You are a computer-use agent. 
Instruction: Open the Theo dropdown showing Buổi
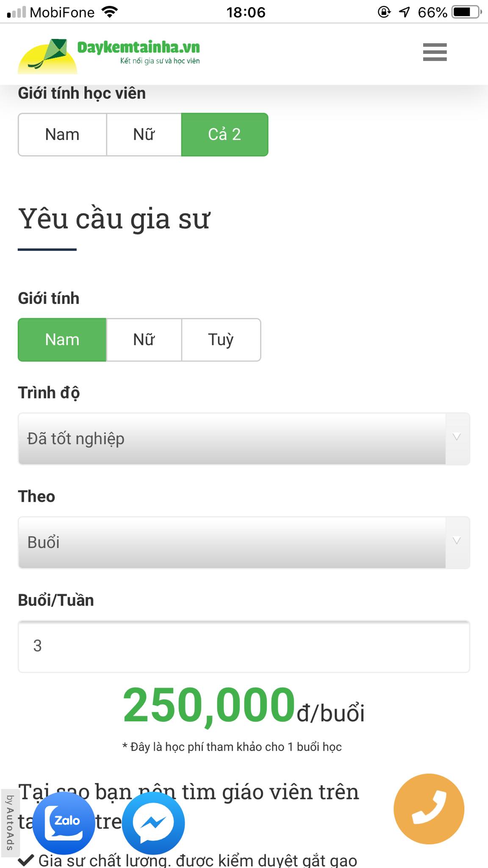pyautogui.click(x=232, y=542)
